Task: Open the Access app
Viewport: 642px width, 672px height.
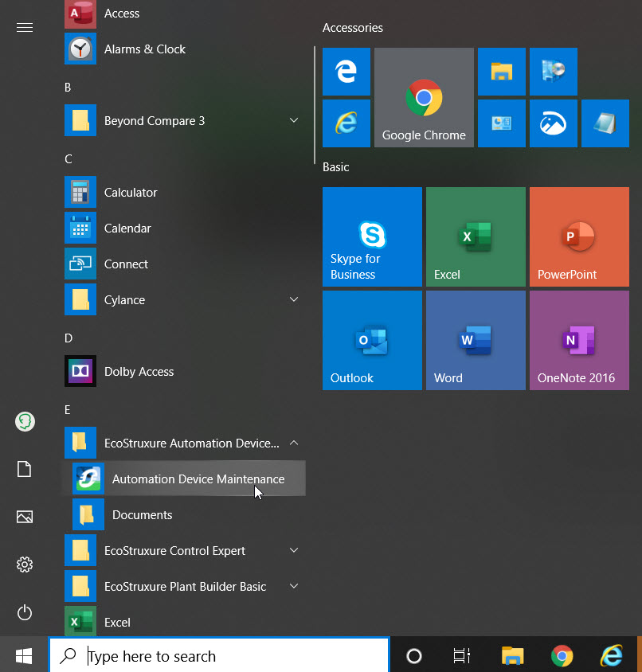Action: pyautogui.click(x=185, y=14)
